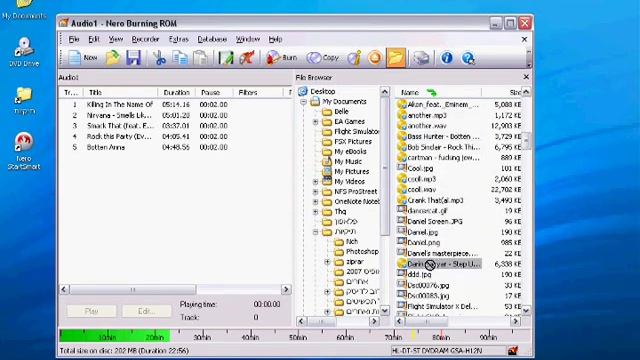Image resolution: width=640 pixels, height=360 pixels.
Task: Click the green up-folder arrow in file list
Action: pyautogui.click(x=431, y=93)
